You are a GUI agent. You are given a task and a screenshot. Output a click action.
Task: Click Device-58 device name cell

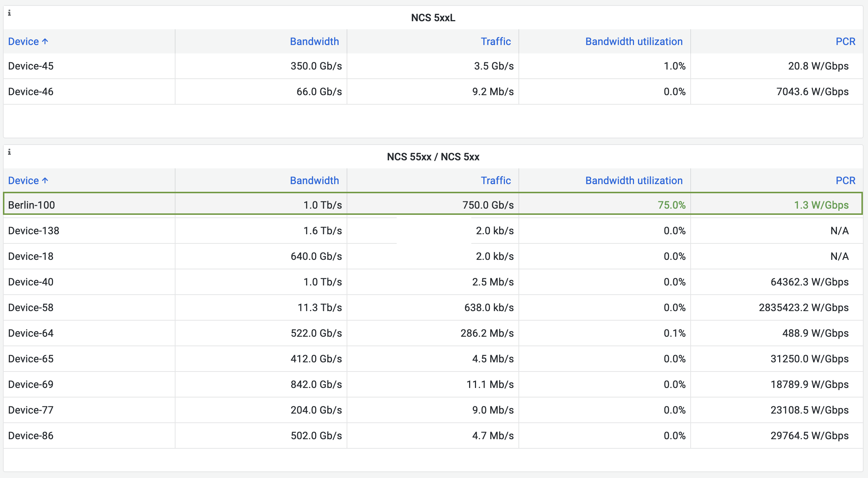[31, 308]
